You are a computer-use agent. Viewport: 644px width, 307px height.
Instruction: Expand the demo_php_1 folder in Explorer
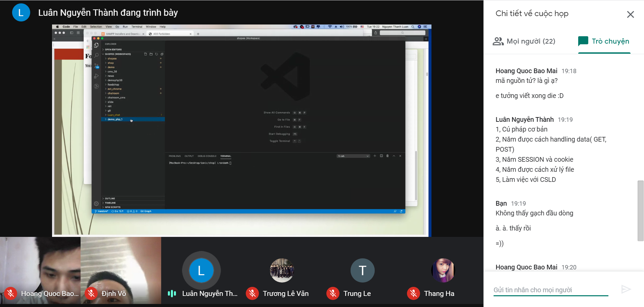point(115,119)
